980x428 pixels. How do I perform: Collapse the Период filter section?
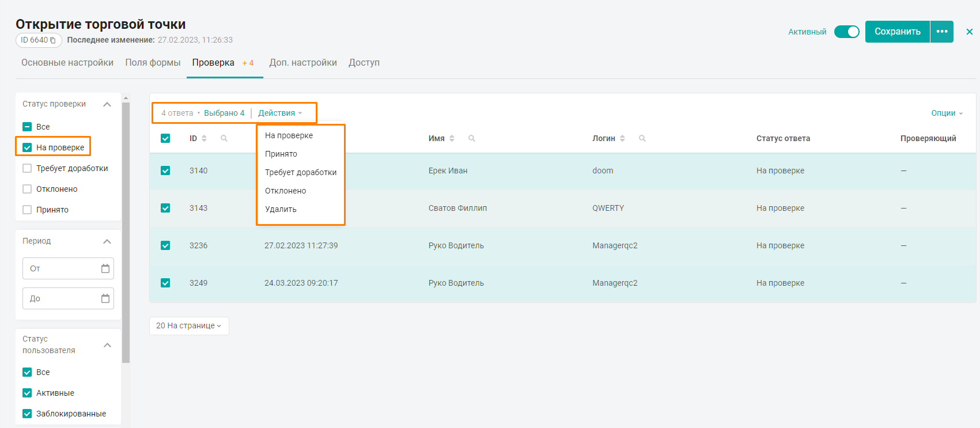[x=107, y=241]
